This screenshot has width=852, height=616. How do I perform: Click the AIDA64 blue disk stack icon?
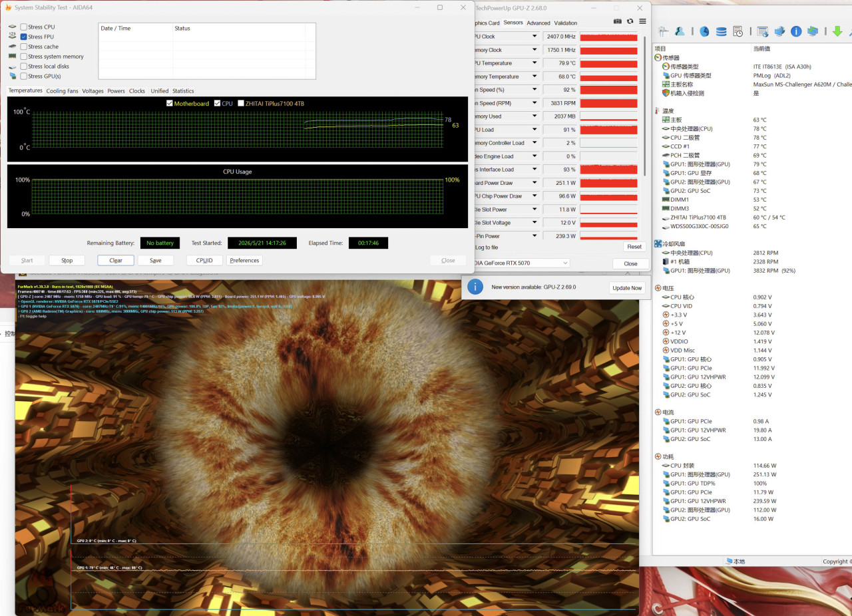(x=722, y=31)
